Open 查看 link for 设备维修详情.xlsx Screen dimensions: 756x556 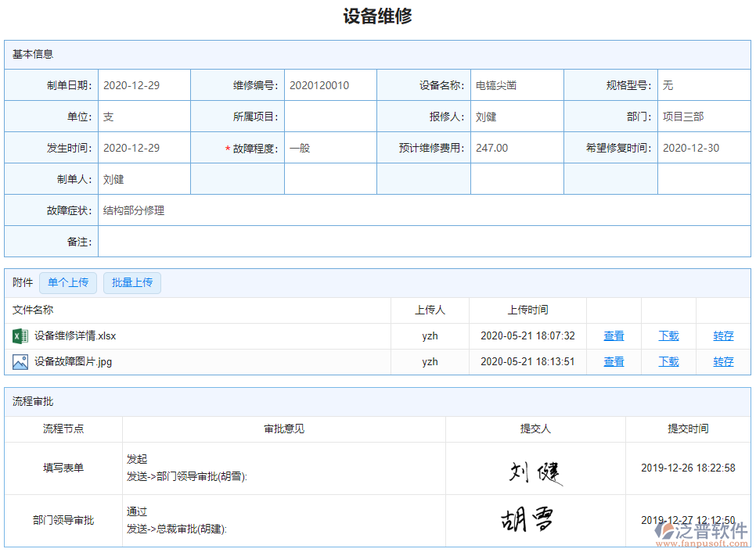(x=614, y=335)
